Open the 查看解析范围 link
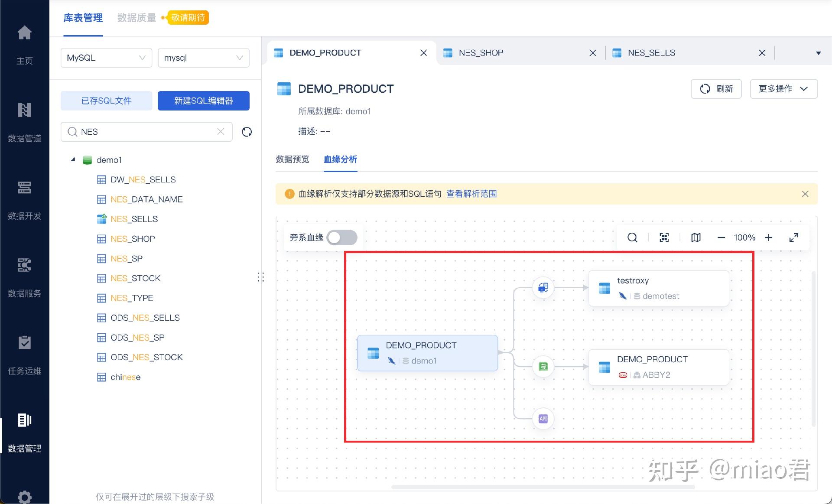Viewport: 832px width, 504px height. (x=471, y=194)
